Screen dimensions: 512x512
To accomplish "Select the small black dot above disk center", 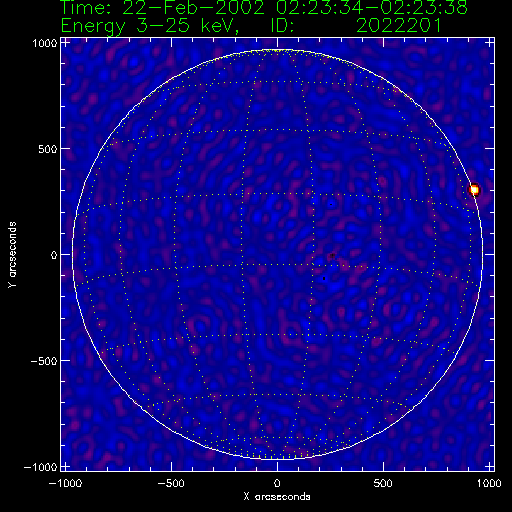I will pos(331,204).
